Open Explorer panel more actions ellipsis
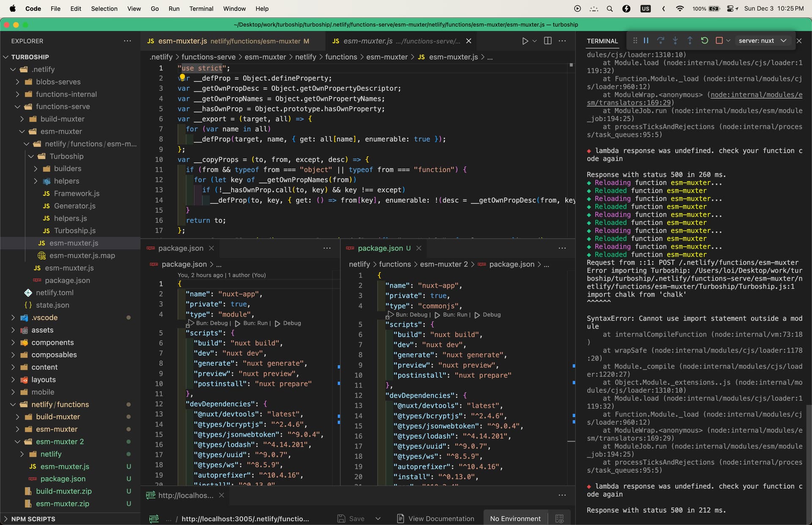Image resolution: width=812 pixels, height=525 pixels. tap(127, 41)
